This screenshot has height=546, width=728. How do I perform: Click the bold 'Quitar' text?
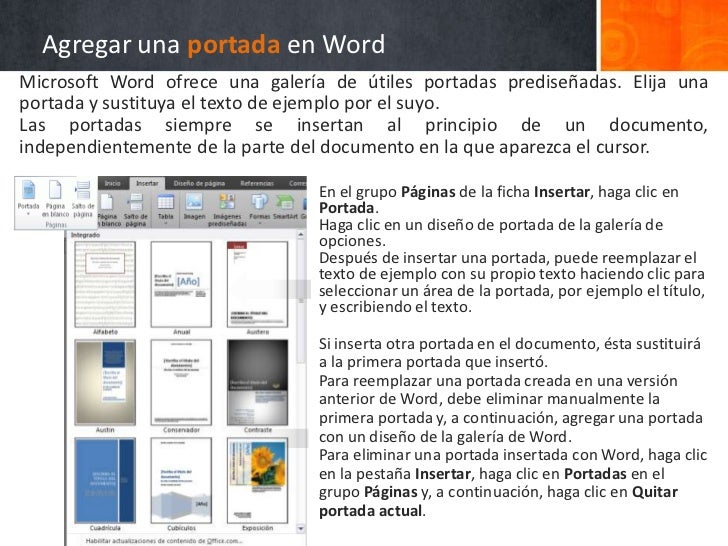pyautogui.click(x=655, y=492)
